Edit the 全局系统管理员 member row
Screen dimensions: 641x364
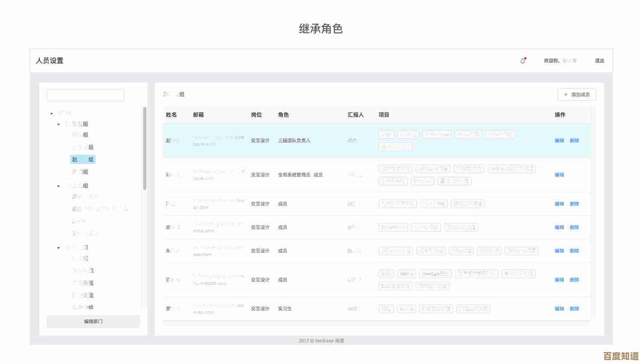click(x=559, y=175)
